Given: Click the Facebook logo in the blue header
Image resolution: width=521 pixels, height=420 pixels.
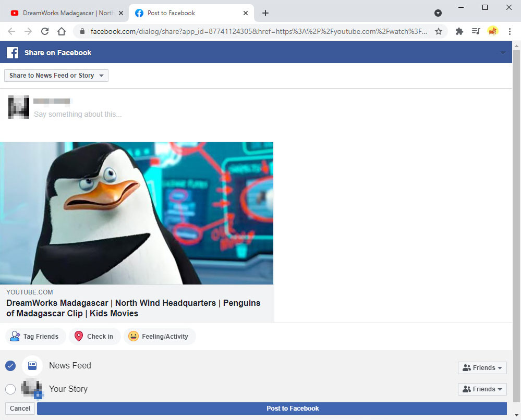Looking at the screenshot, I should [x=13, y=53].
